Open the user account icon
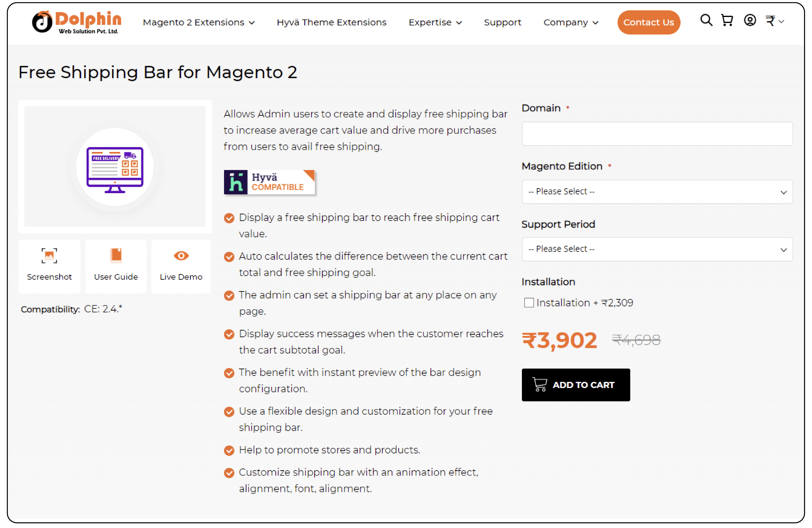The width and height of the screenshot is (812, 528). click(x=750, y=20)
